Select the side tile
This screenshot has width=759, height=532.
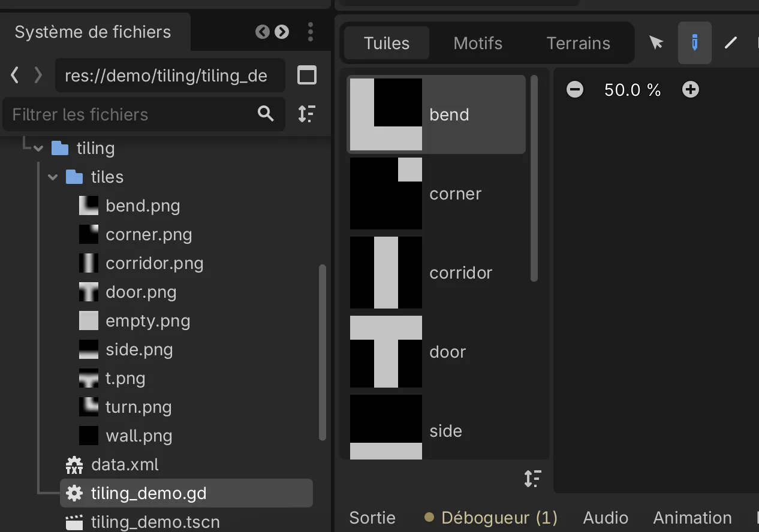436,427
